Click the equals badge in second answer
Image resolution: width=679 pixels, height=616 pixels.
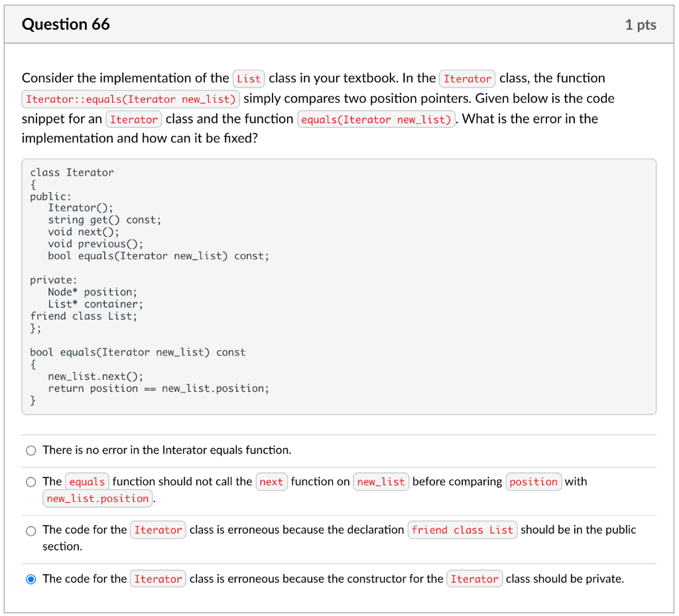pos(86,481)
